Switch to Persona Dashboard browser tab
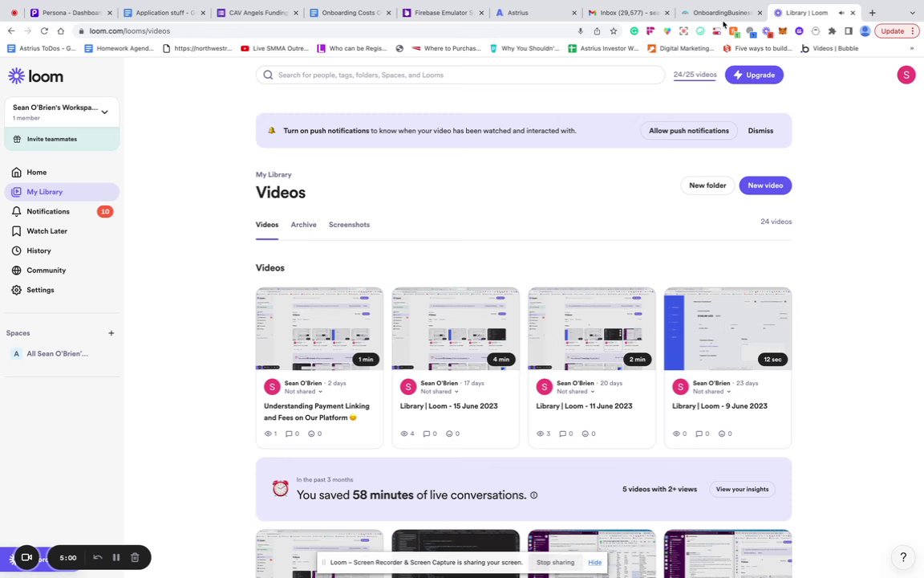924x578 pixels. tap(71, 12)
